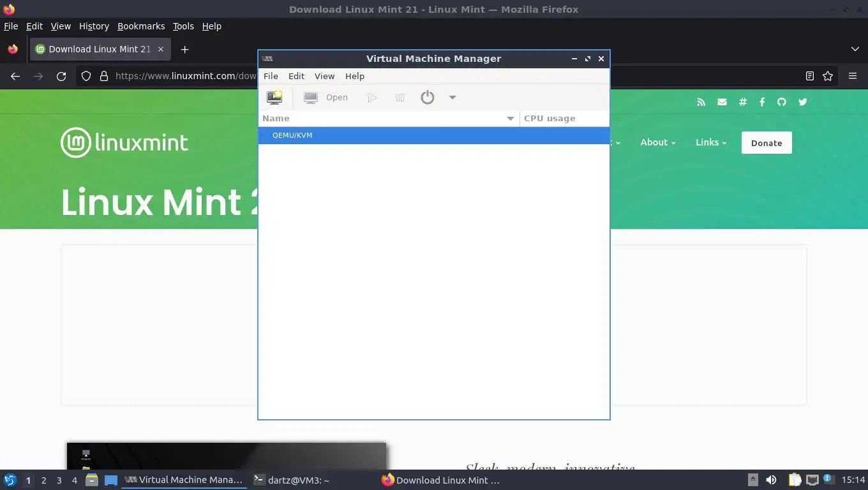Switch to workspace 3
Image resolution: width=868 pixels, height=490 pixels.
tap(59, 480)
